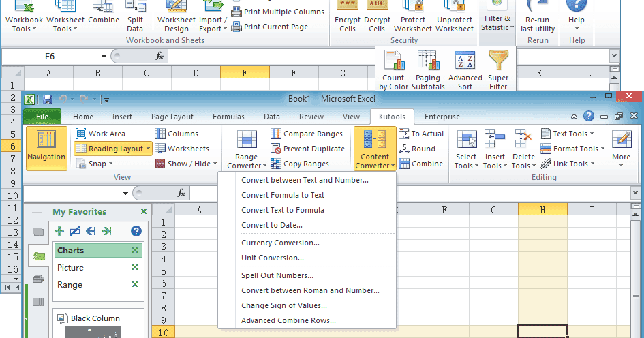Close the My Favorites pane
The image size is (644, 338).
click(144, 211)
